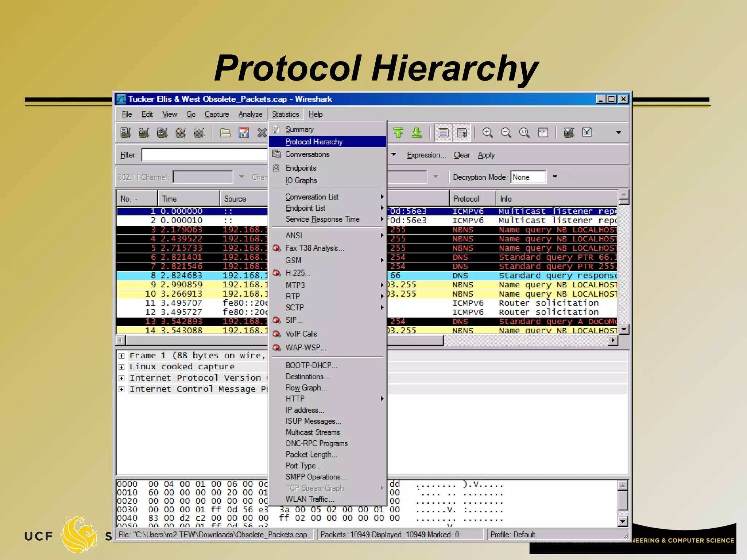Click the Clear filter button
The height and width of the screenshot is (560, 747).
pyautogui.click(x=462, y=155)
